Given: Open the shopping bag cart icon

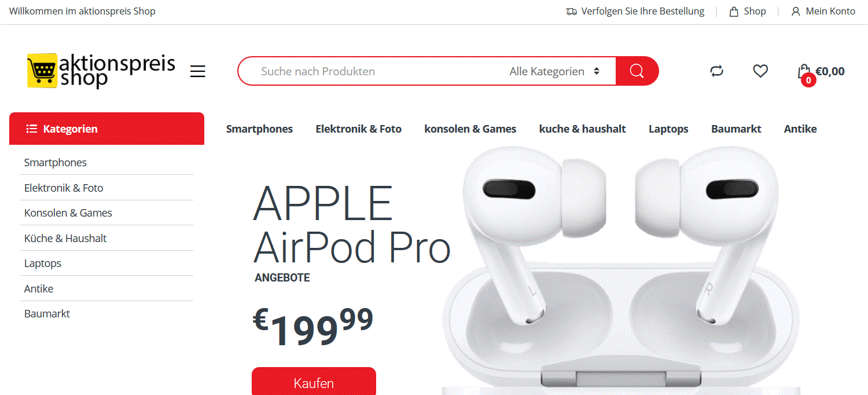Looking at the screenshot, I should tap(804, 72).
